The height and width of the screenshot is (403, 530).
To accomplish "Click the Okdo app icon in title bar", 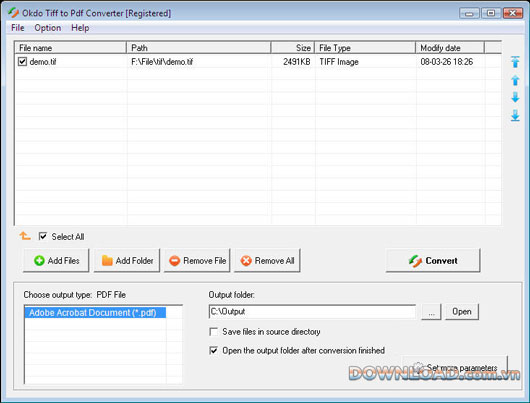I will 14,13.
